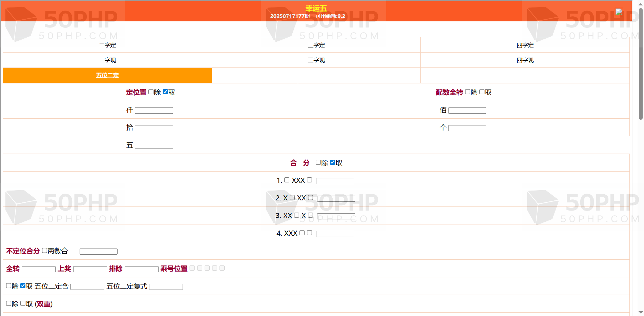Image resolution: width=644 pixels, height=316 pixels.
Task: Open the 二字定 tab
Action: point(107,45)
